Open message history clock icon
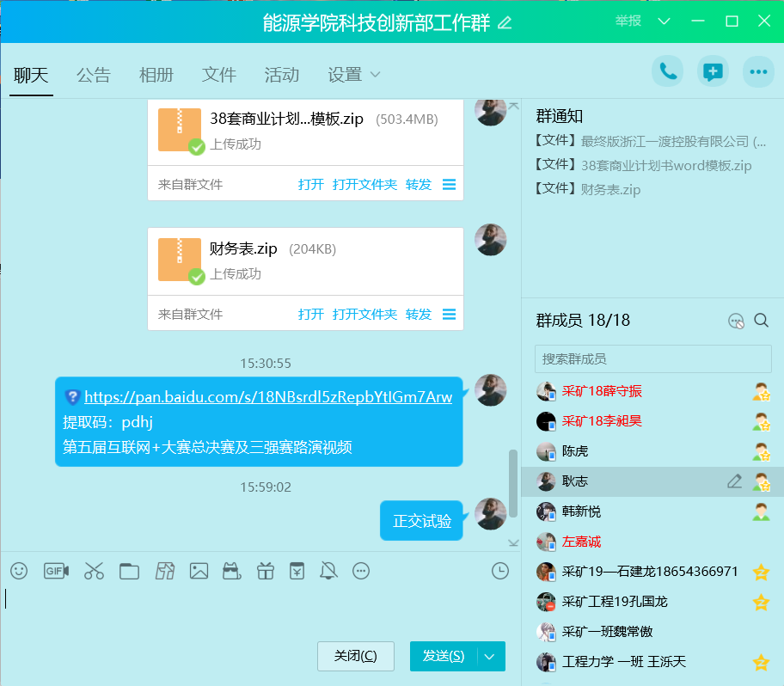The image size is (784, 686). point(499,571)
